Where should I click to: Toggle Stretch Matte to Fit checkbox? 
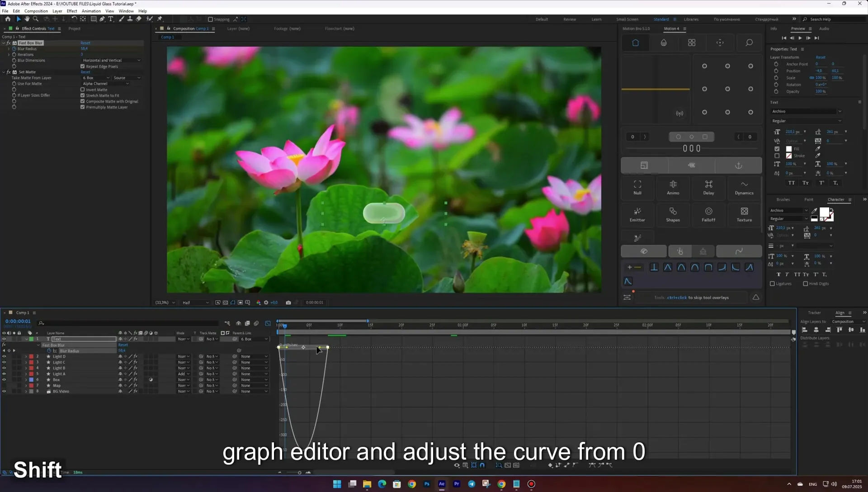pos(82,95)
